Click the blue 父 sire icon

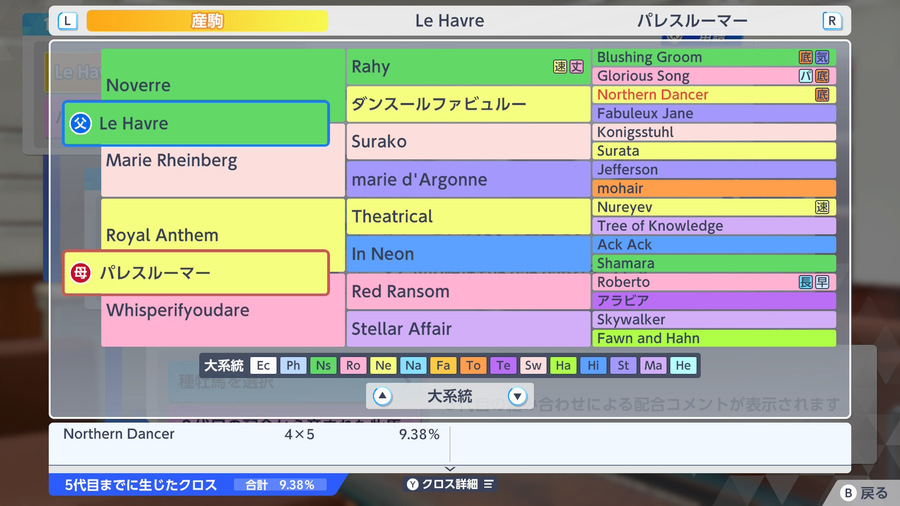click(80, 123)
